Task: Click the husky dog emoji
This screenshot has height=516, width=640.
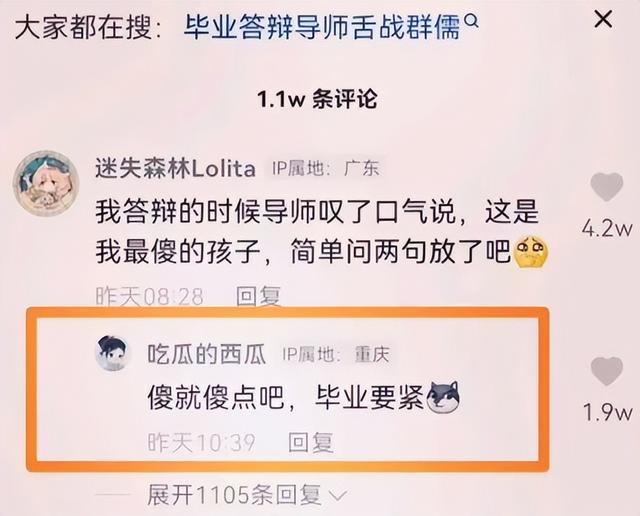Action: point(443,397)
